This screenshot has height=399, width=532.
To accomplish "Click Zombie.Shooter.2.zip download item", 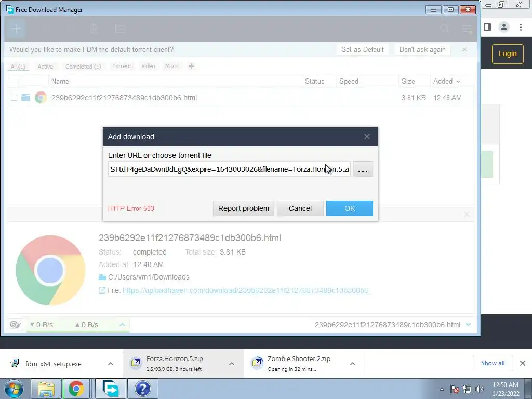I will tap(299, 364).
